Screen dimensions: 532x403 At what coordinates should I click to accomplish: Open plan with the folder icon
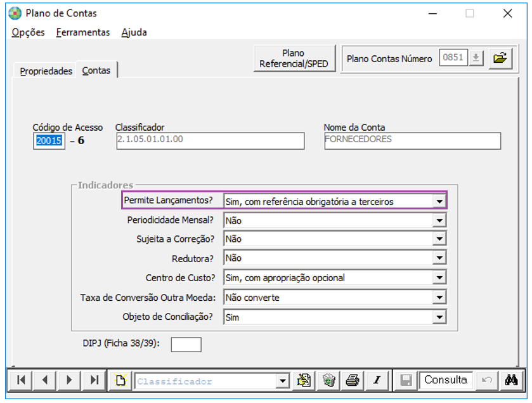(x=500, y=58)
